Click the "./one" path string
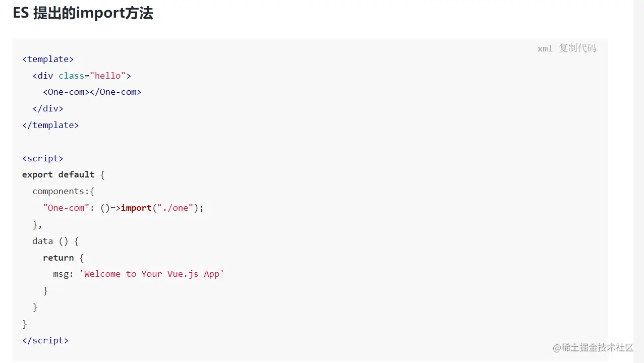The width and height of the screenshot is (644, 363). (x=175, y=208)
